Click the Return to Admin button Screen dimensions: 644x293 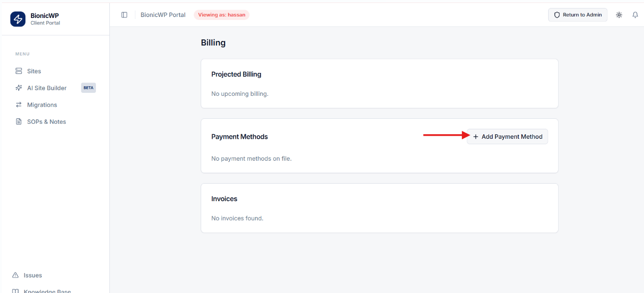tap(578, 15)
